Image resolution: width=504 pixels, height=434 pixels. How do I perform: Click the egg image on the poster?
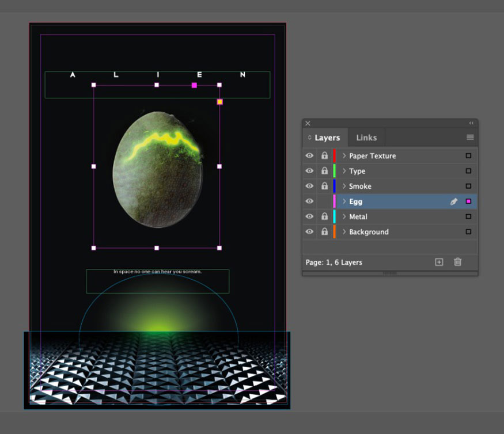click(x=157, y=169)
